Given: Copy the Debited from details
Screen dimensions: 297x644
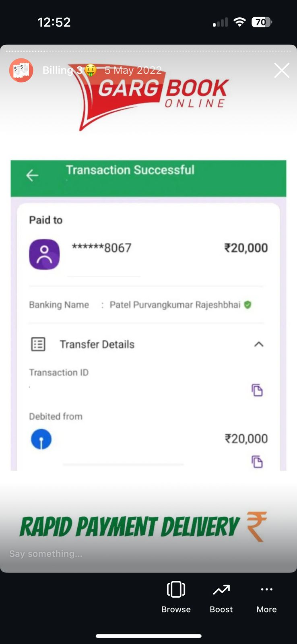Looking at the screenshot, I should 257,462.
